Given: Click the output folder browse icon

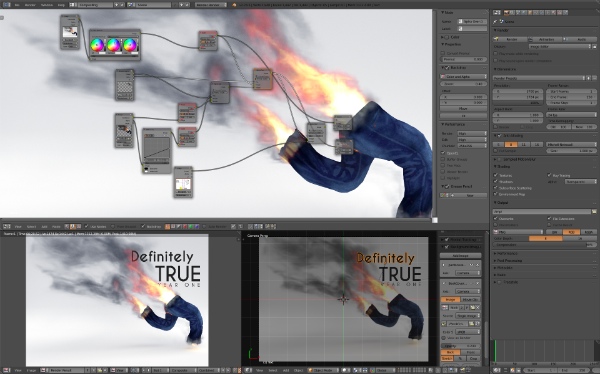Looking at the screenshot, I should [594, 211].
